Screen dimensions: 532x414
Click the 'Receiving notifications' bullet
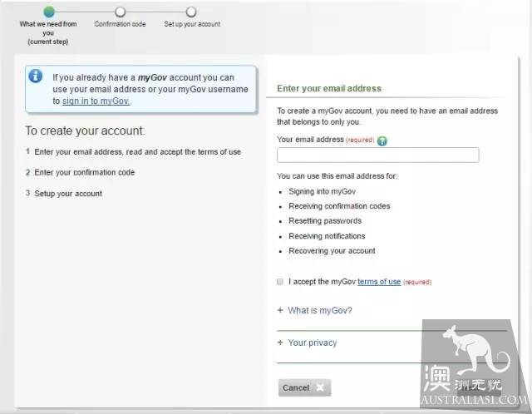click(327, 236)
